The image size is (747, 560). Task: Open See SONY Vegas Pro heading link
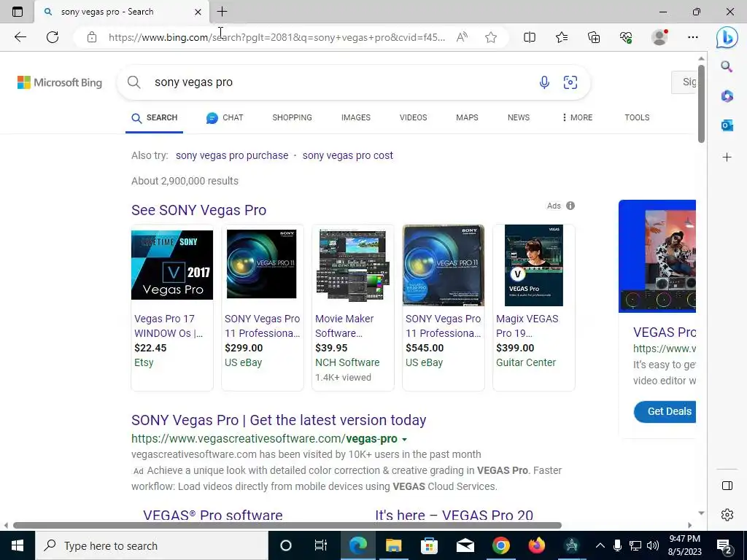(x=198, y=210)
